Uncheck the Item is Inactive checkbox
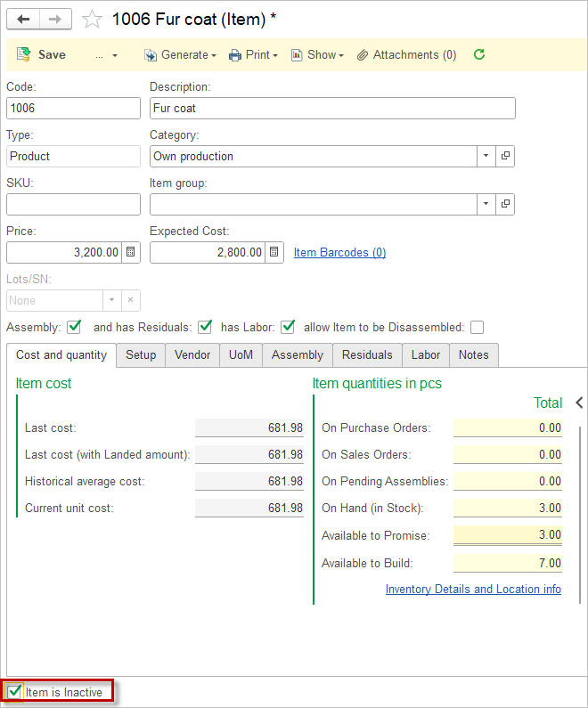 click(14, 692)
